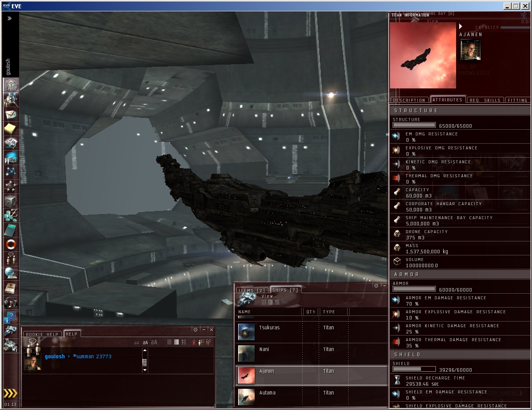This screenshot has height=410, width=532.
Task: Switch to the Rookie Help chat tab
Action: (42, 334)
